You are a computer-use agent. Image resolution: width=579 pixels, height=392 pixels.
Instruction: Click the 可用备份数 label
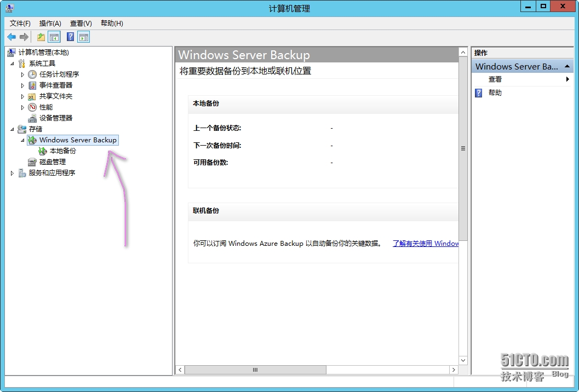[210, 163]
